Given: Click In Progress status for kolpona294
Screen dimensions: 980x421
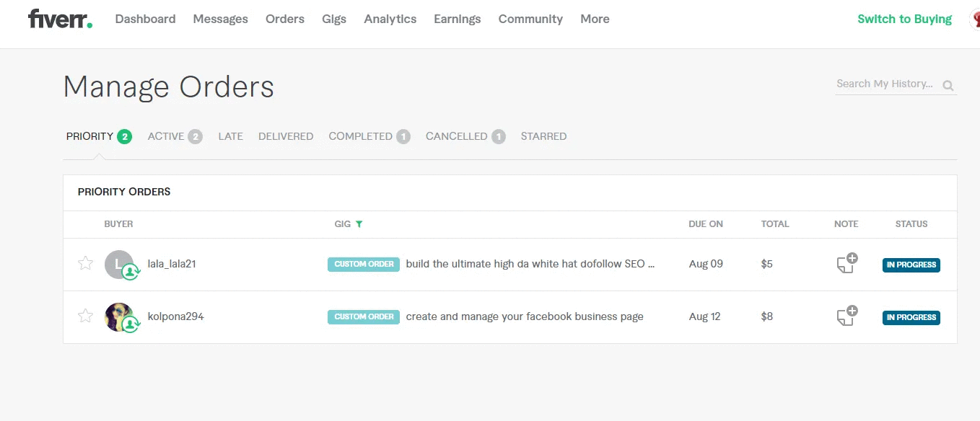Looking at the screenshot, I should (911, 317).
